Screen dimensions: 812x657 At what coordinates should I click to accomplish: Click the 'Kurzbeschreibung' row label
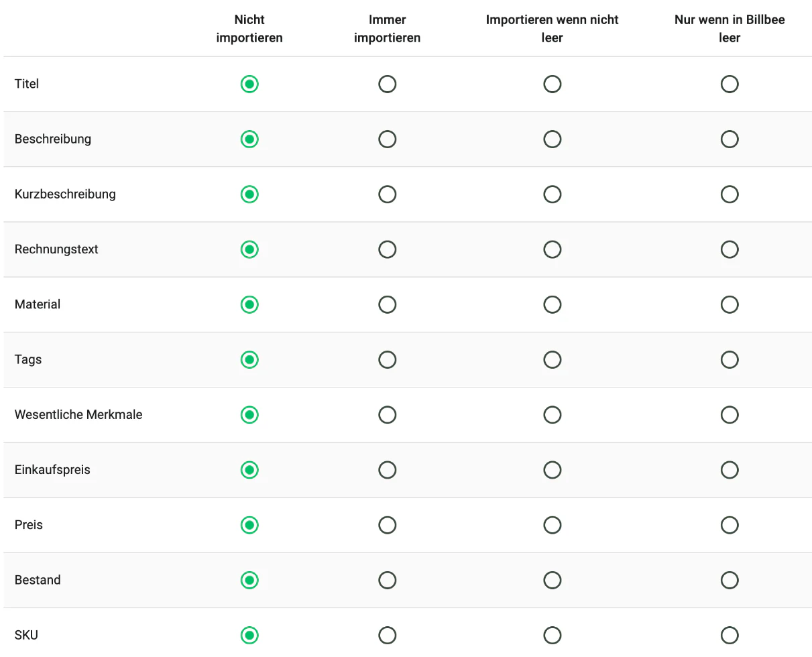pos(65,194)
